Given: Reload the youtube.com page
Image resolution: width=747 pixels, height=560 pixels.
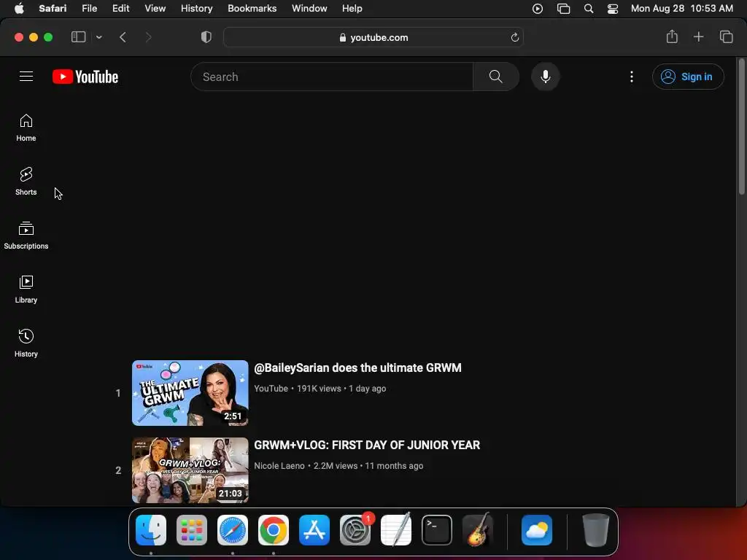Looking at the screenshot, I should (x=514, y=38).
